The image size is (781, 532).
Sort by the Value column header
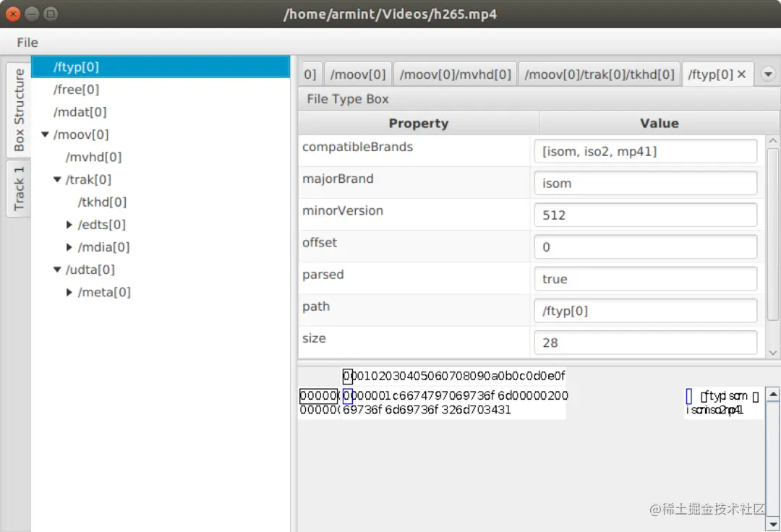[659, 123]
